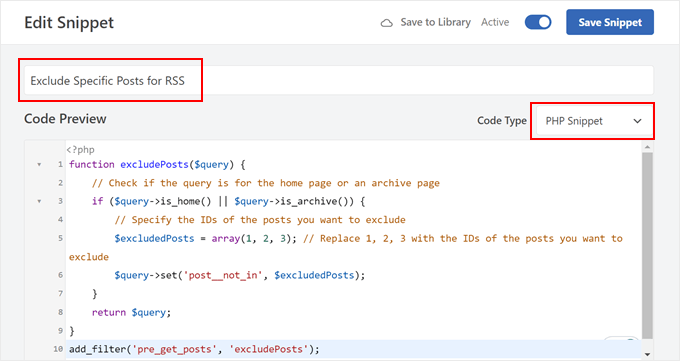Click 'excludePosts' function name on line 1

point(154,164)
